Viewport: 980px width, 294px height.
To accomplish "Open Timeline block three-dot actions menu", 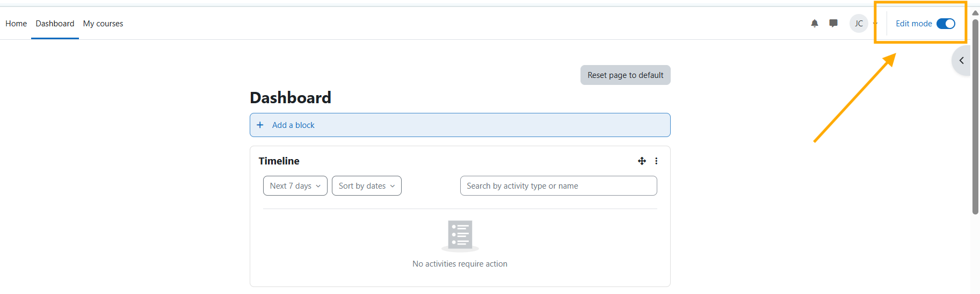I will 656,161.
